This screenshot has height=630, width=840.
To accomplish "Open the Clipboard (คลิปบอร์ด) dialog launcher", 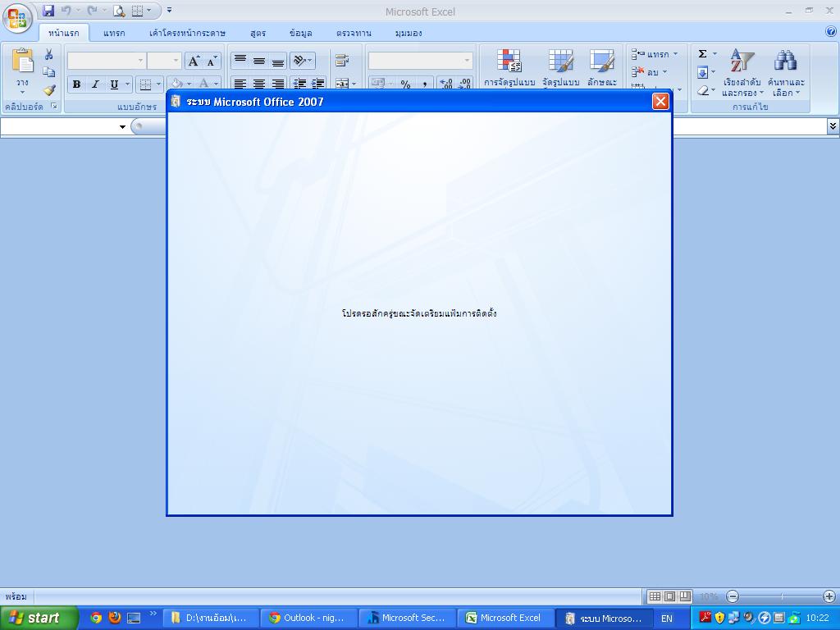I will pyautogui.click(x=54, y=106).
